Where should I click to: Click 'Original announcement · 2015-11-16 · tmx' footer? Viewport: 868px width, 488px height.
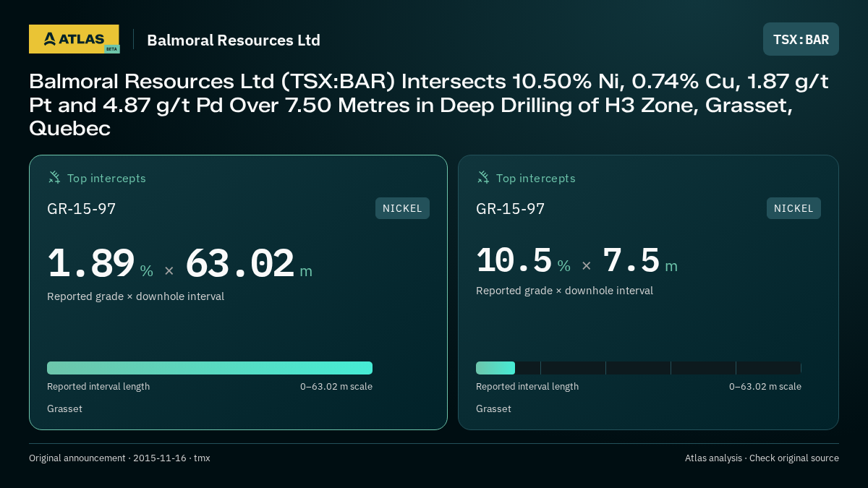pyautogui.click(x=119, y=458)
